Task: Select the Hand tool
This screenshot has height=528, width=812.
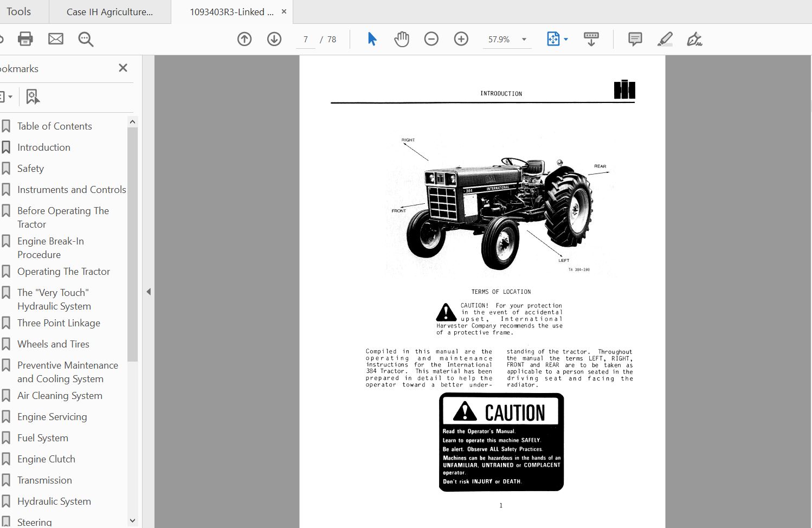Action: tap(402, 39)
